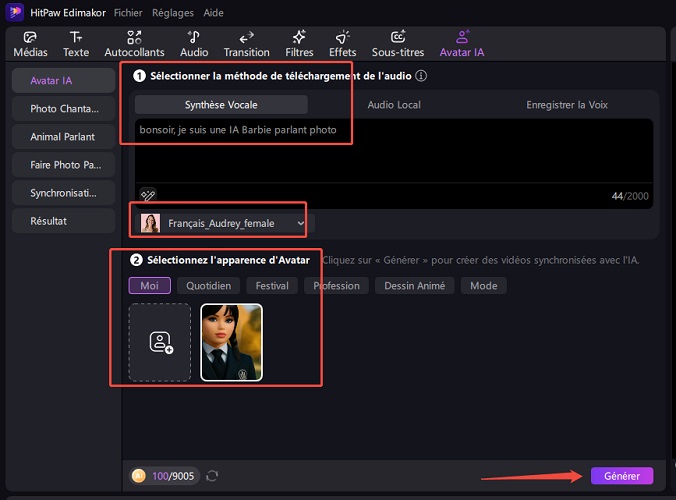This screenshot has height=500, width=676.
Task: Click the refresh icon next to credits
Action: [212, 476]
